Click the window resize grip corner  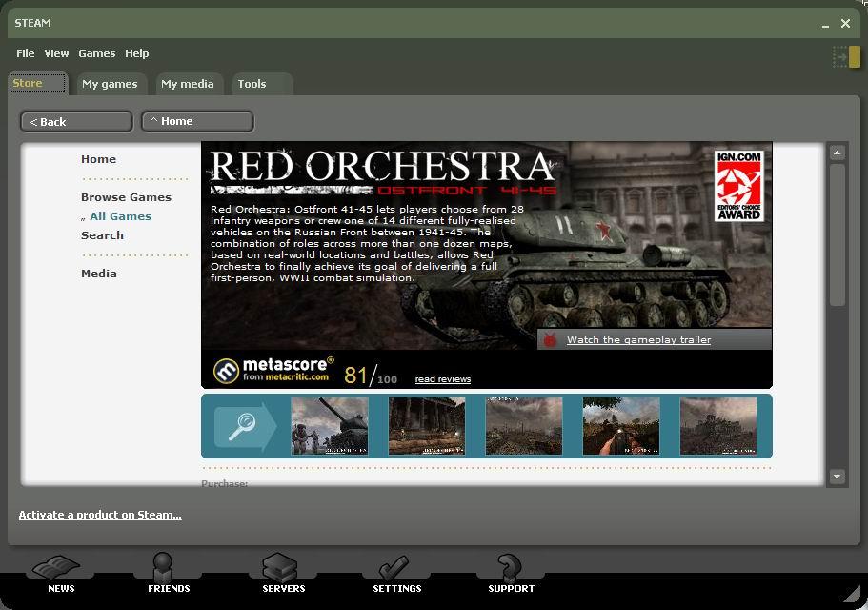coord(851,594)
